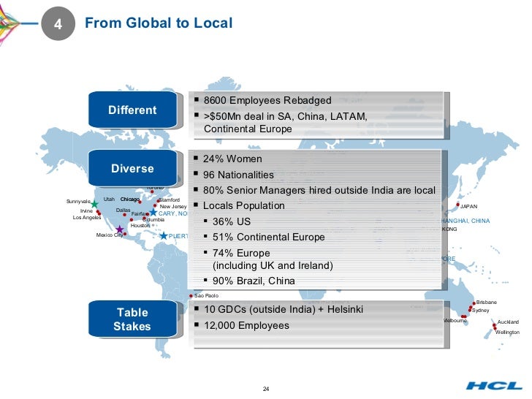Image resolution: width=532 pixels, height=399 pixels.
Task: Click the blue star beside CARY, NC
Action: click(153, 213)
